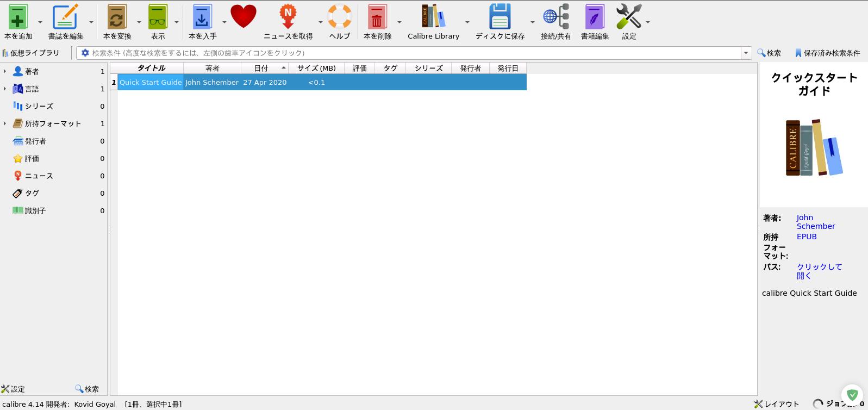Select the Quick Start Guide title cell
Viewport: 868px width, 410px height.
coord(151,82)
